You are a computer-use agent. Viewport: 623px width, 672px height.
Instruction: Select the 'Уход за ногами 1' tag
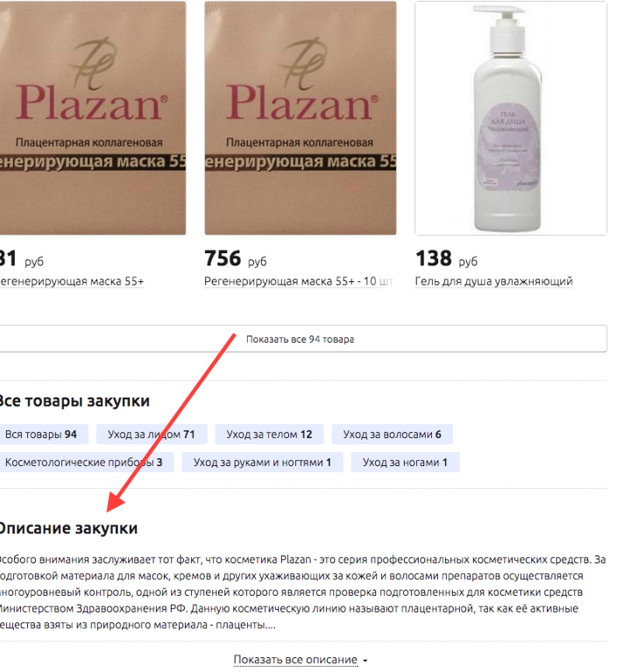point(405,463)
